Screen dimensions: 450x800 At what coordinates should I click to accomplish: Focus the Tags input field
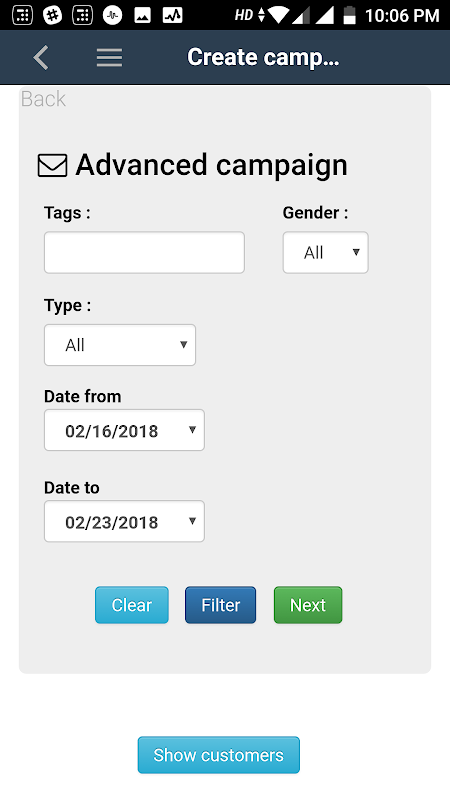pos(144,253)
